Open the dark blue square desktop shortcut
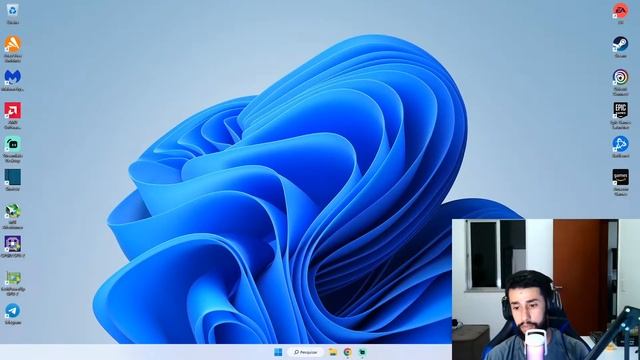This screenshot has height=360, width=640. pyautogui.click(x=13, y=178)
